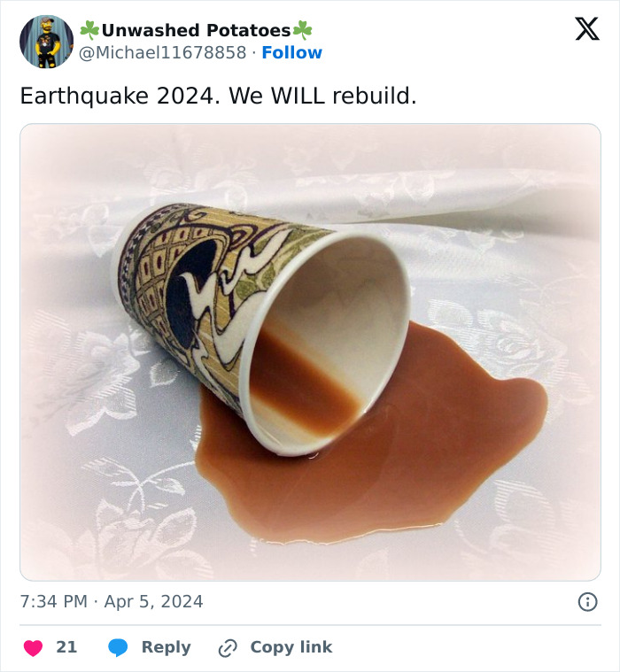Click the blue reply speech bubble icon

[x=118, y=647]
